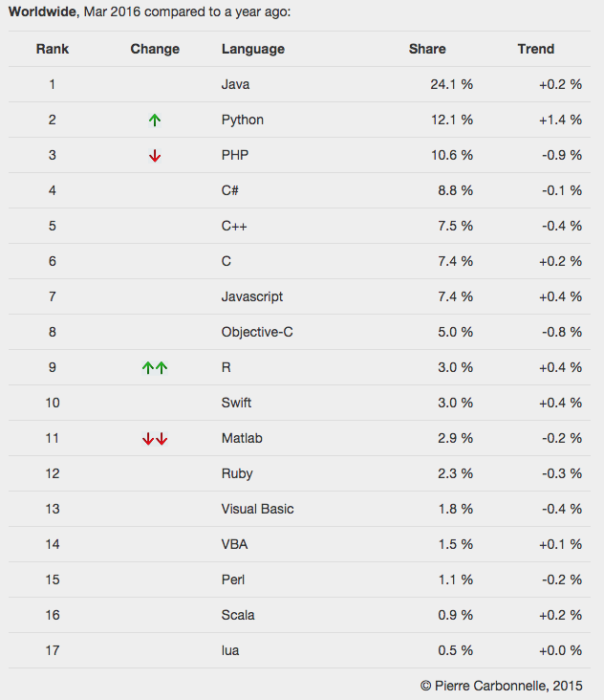Click the Share column header
Screen dimensions: 604x700
coord(427,49)
